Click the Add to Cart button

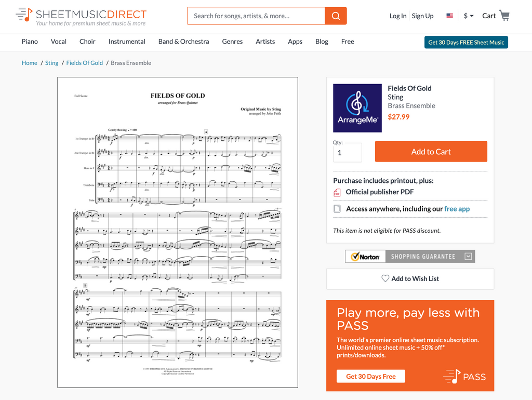(431, 152)
